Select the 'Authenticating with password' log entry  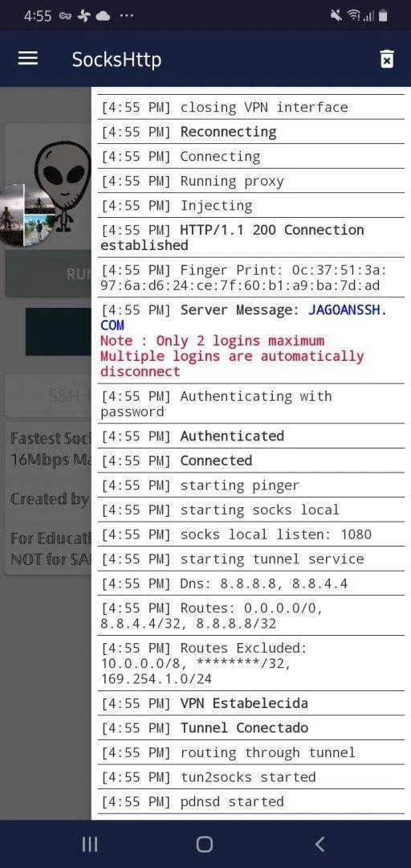click(251, 403)
